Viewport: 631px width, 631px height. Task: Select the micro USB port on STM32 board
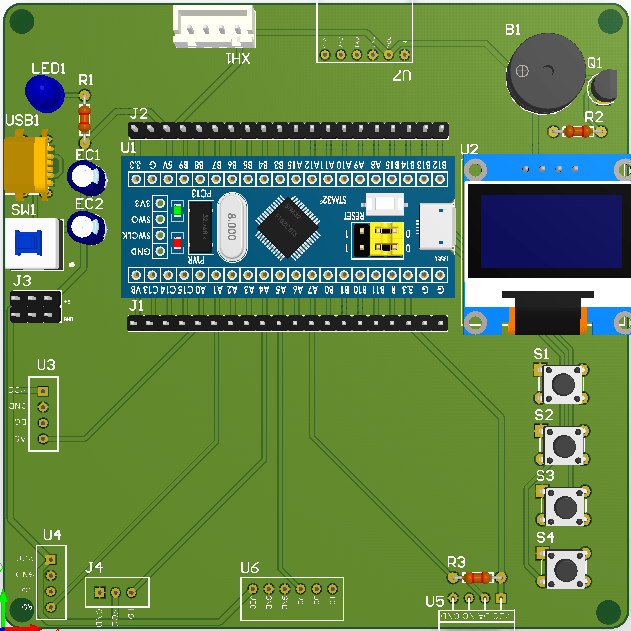coord(437,227)
